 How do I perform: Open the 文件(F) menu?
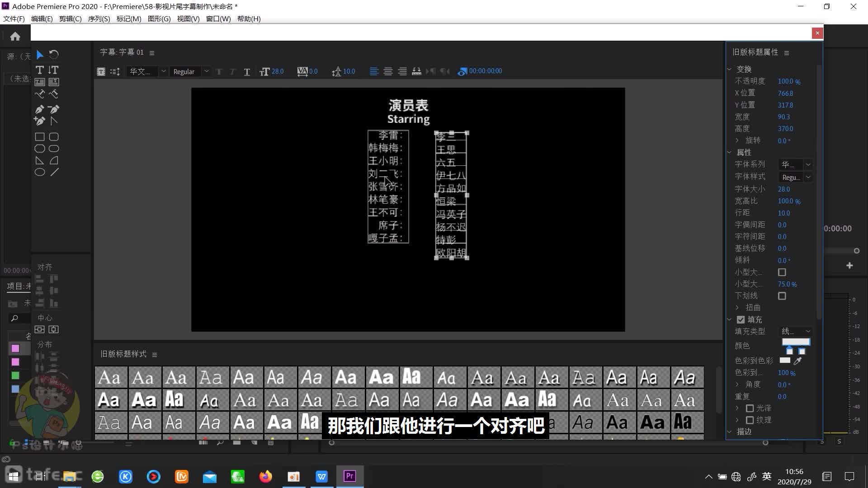(x=14, y=19)
